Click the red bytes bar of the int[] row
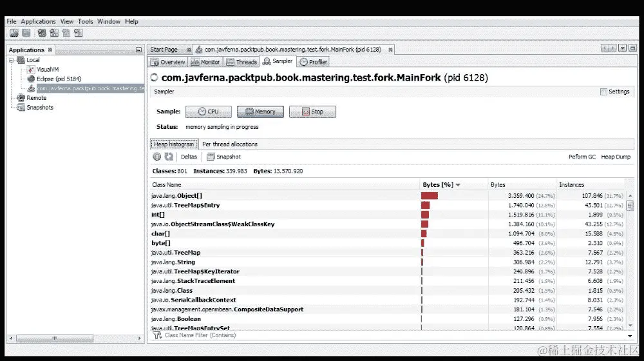 (425, 215)
